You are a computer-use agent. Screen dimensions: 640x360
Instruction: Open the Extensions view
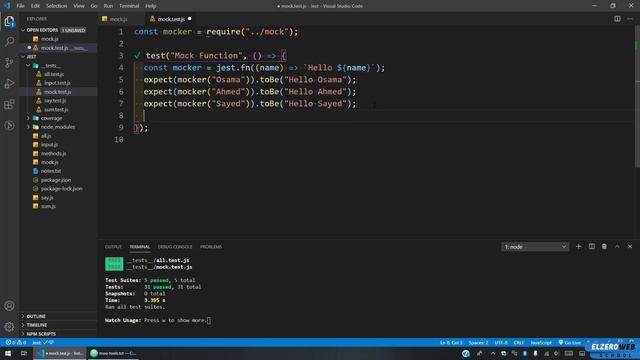9,104
